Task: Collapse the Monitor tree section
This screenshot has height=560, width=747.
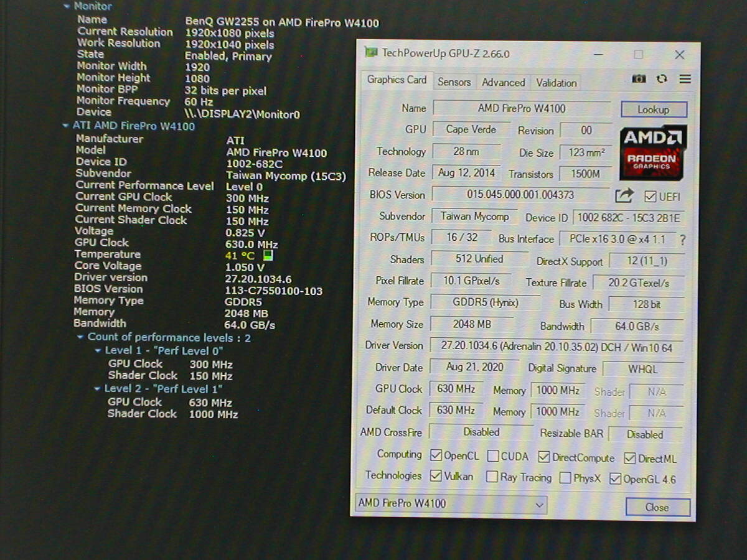Action: point(67,6)
